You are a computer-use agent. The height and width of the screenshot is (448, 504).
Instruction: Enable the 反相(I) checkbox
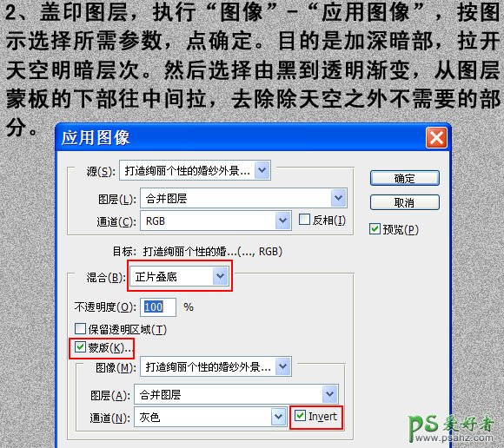pos(304,220)
